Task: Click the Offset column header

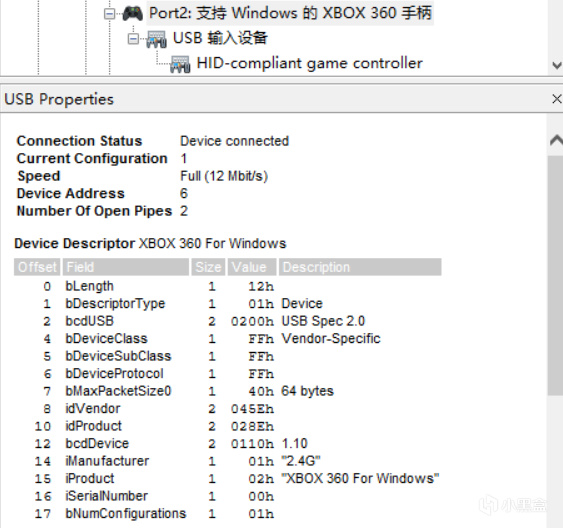Action: pyautogui.click(x=37, y=267)
